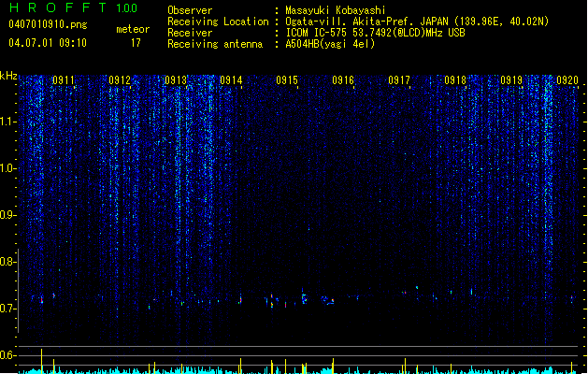This screenshot has width=588, height=374.
Task: Click the meteor count value 17
Action: 136,43
